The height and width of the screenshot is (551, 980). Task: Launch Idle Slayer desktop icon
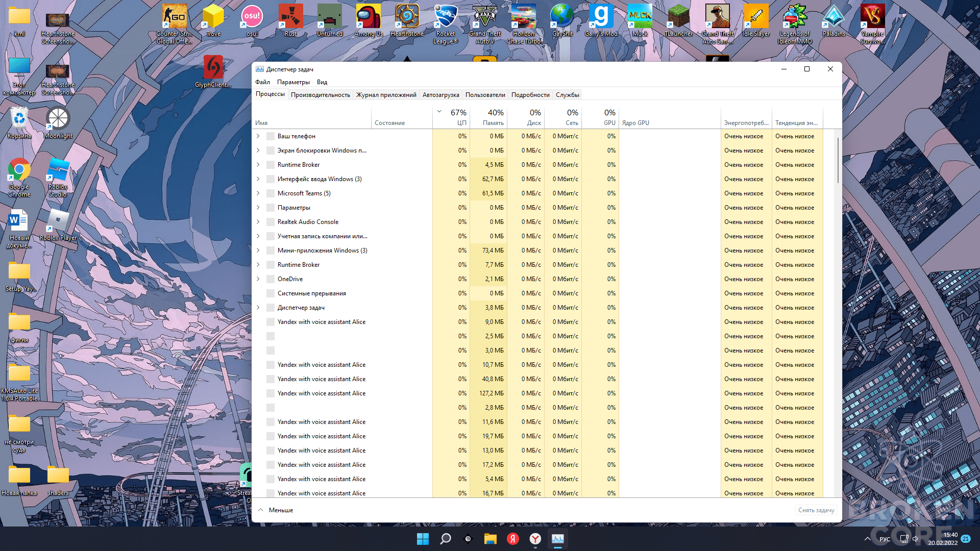[x=756, y=20]
